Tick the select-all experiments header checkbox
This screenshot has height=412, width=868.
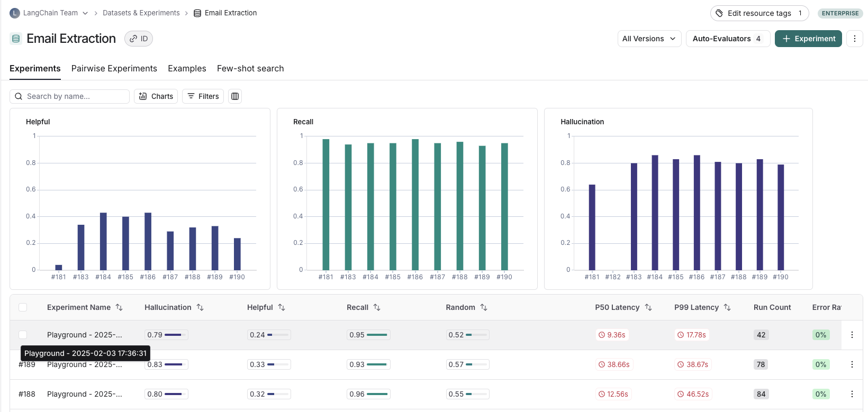point(23,307)
